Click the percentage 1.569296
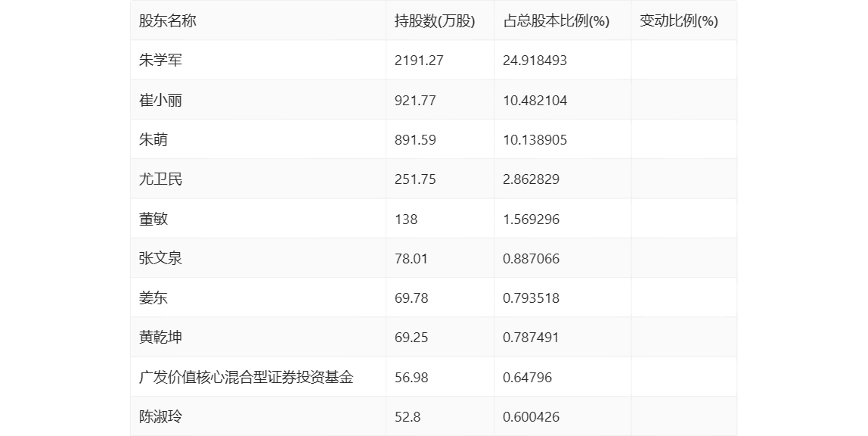This screenshot has height=436, width=868. (x=531, y=219)
